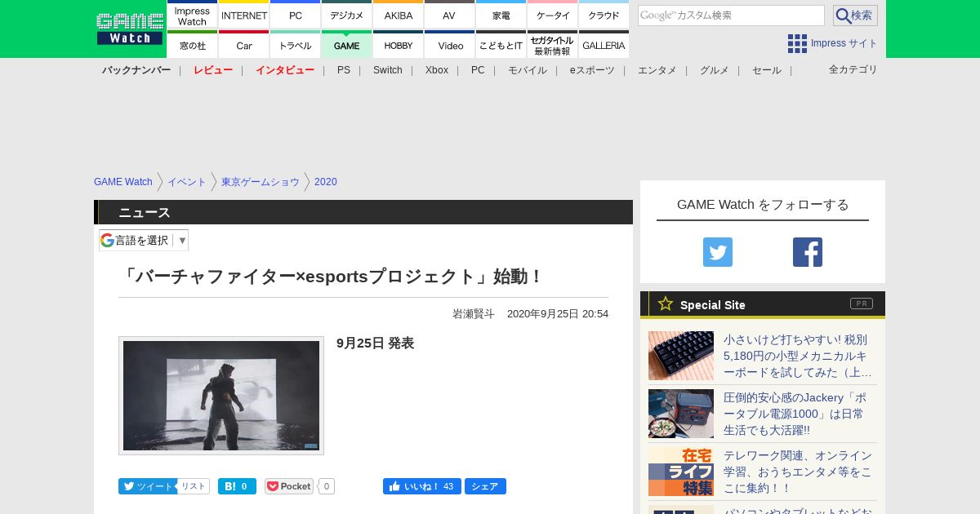
Task: Open the Impress サイト link
Action: pos(844,43)
